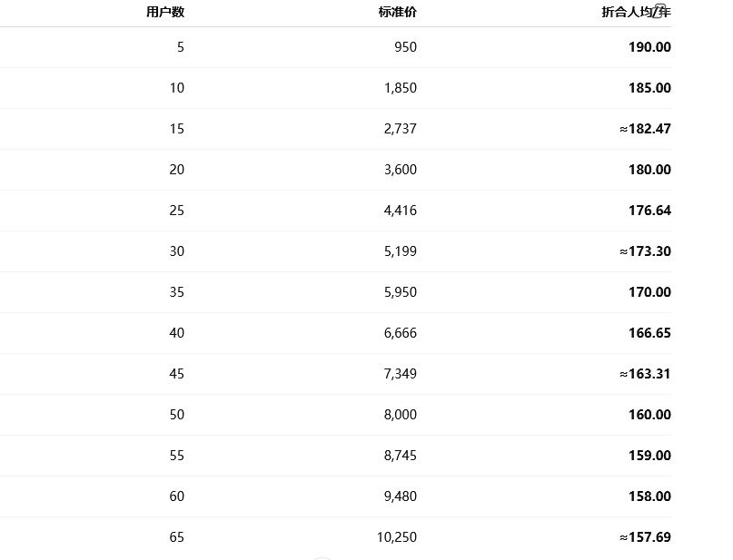Click the copy table icon in header
This screenshot has height=560, width=733.
click(658, 11)
